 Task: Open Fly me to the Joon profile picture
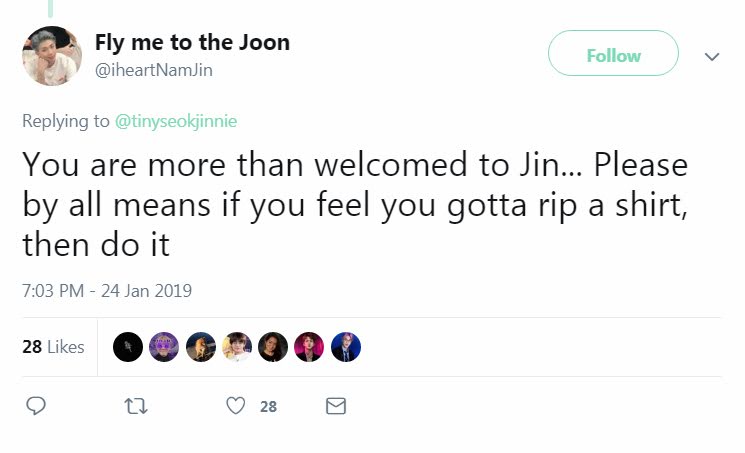pos(52,57)
